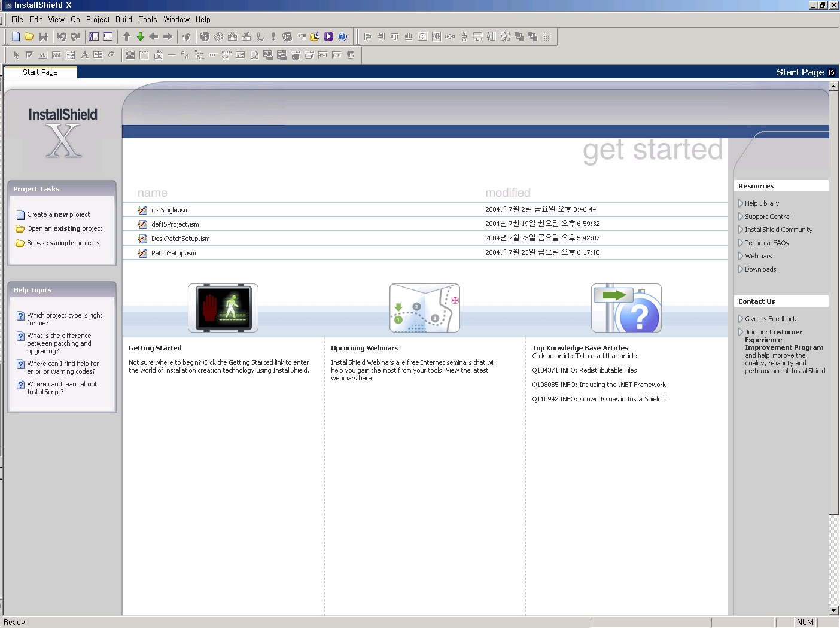Click Q108085 Including the .NET Framework article
The height and width of the screenshot is (628, 840).
(x=599, y=385)
